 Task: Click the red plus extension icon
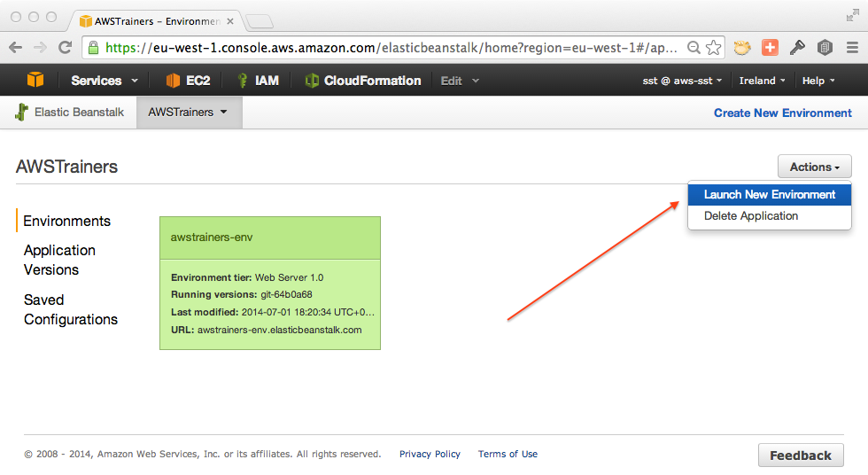point(770,48)
